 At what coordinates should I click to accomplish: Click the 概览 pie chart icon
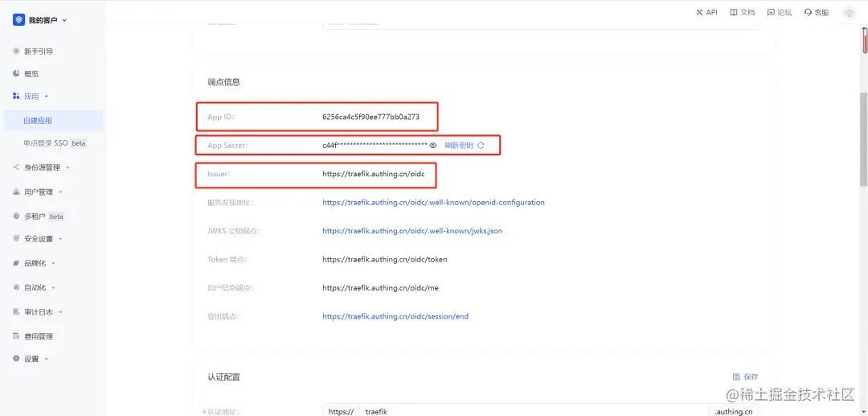pos(17,73)
